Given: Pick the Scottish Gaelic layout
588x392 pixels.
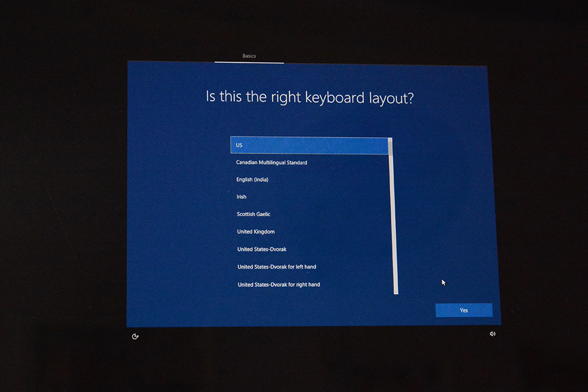Looking at the screenshot, I should [x=253, y=214].
